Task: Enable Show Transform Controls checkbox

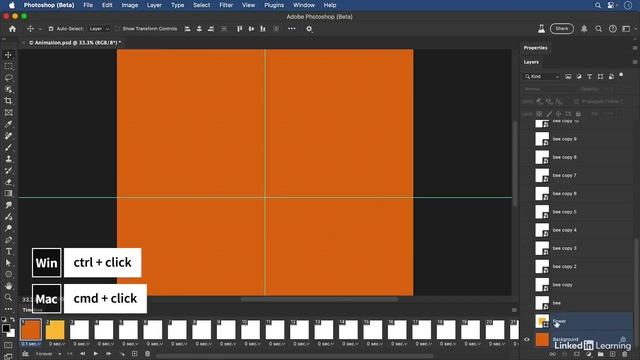Action: pyautogui.click(x=117, y=29)
